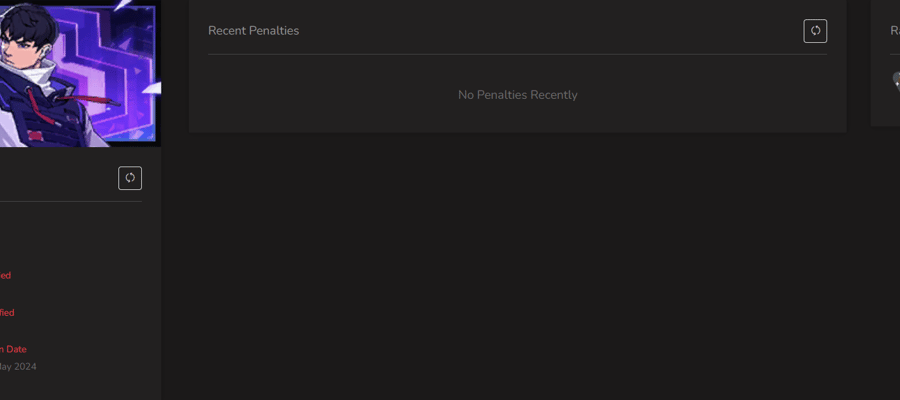Click the character's white collar in banner

pos(43,77)
